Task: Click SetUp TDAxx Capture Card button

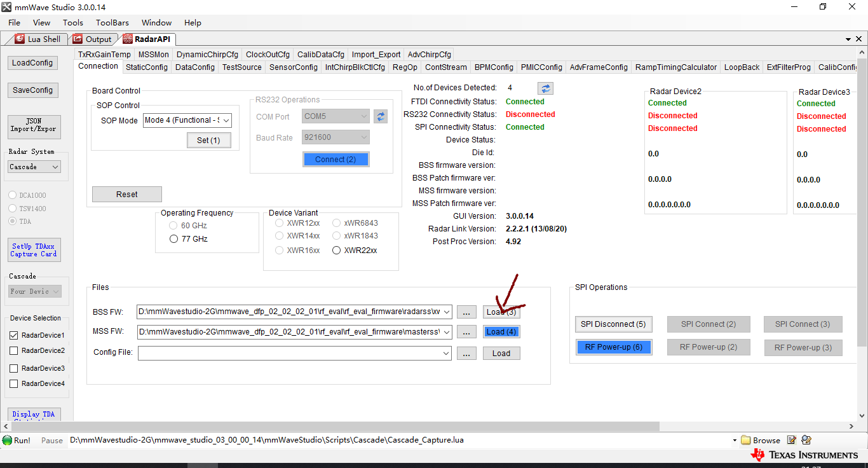Action: 34,250
